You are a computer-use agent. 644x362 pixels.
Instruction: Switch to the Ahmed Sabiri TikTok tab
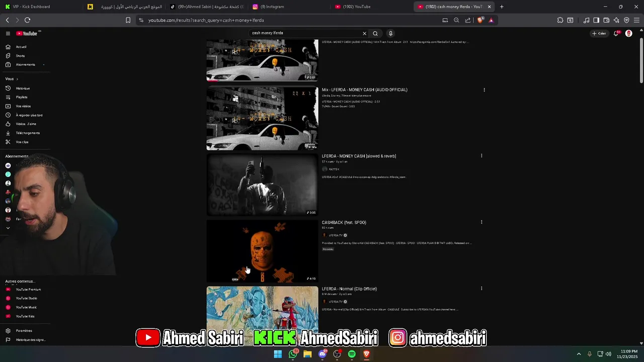point(206,7)
